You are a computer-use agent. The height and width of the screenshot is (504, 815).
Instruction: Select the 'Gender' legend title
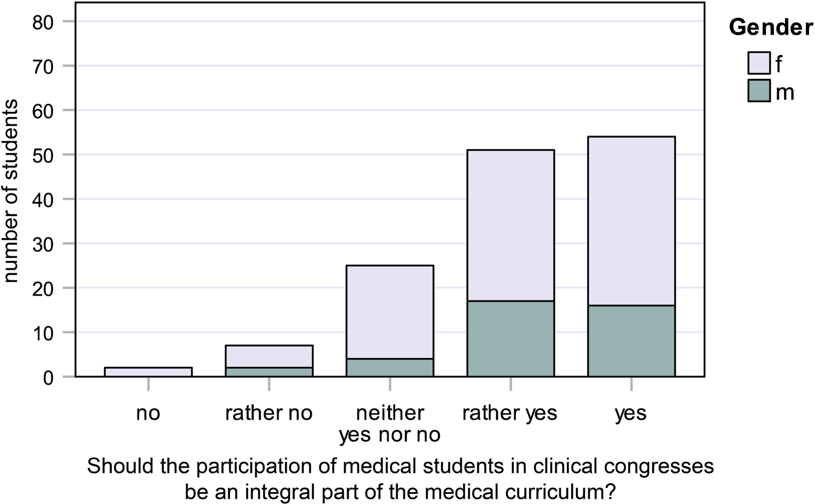tap(771, 27)
